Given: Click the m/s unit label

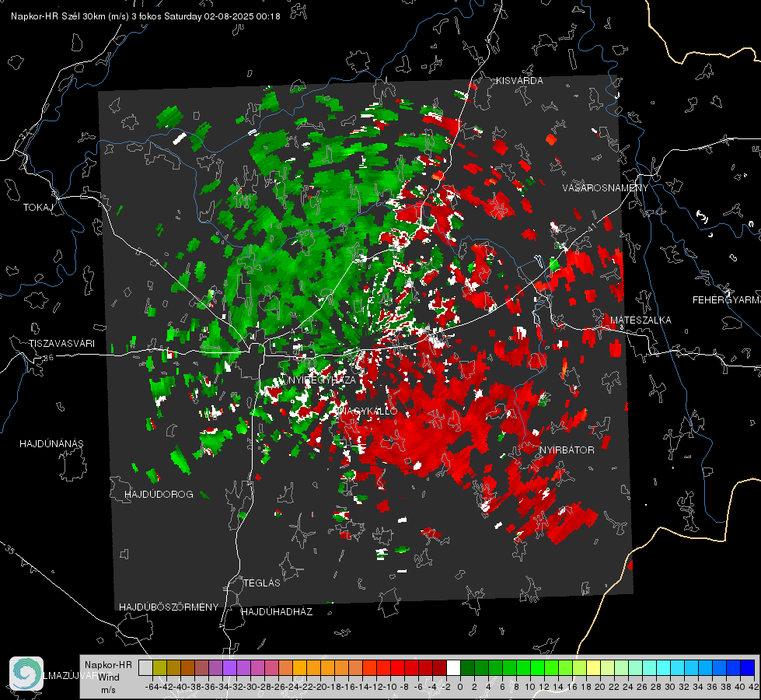Looking at the screenshot, I should click(x=108, y=690).
